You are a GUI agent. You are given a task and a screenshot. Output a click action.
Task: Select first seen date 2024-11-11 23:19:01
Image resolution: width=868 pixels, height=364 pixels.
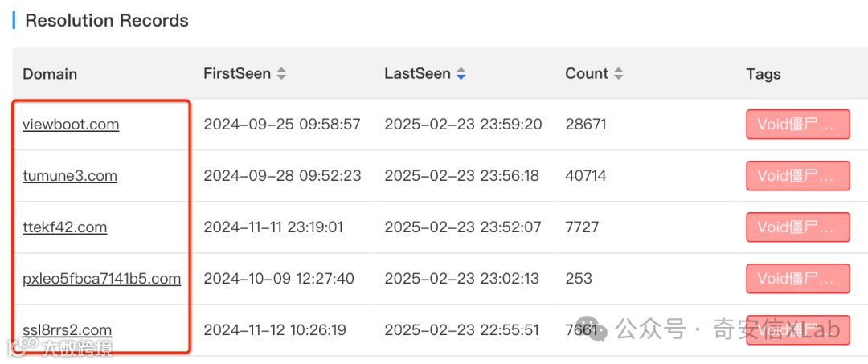point(273,227)
